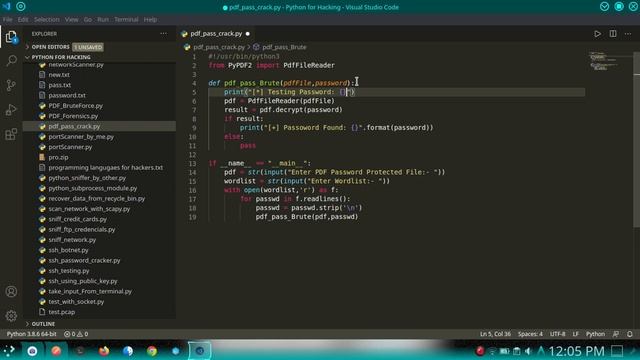
Task: Open the Go menu
Action: tap(88, 20)
